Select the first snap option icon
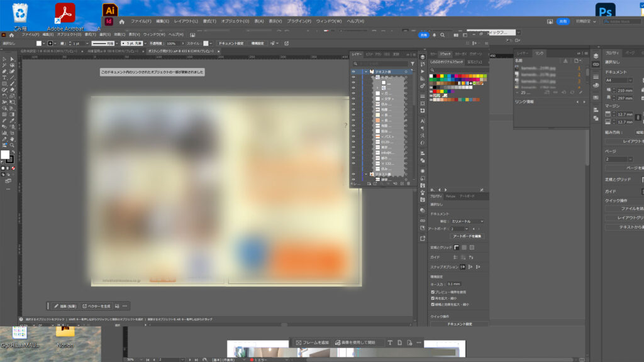This screenshot has width=644, height=362. point(463,266)
